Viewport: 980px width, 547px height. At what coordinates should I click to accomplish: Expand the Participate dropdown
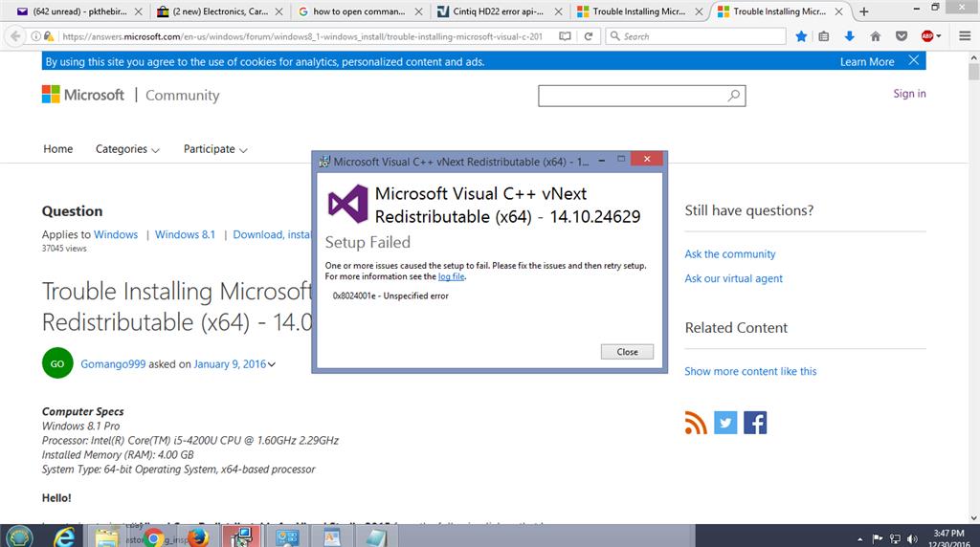pyautogui.click(x=215, y=149)
